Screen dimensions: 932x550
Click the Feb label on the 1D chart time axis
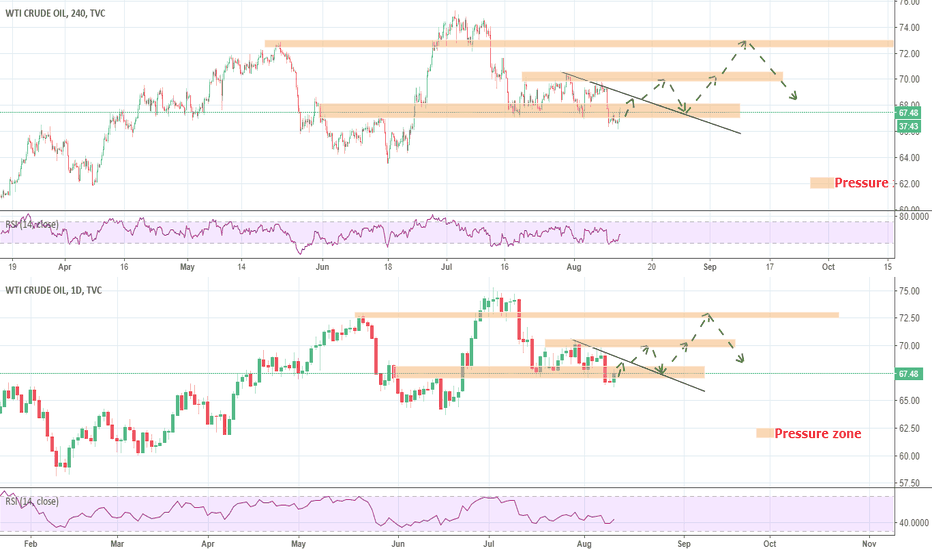tap(30, 543)
